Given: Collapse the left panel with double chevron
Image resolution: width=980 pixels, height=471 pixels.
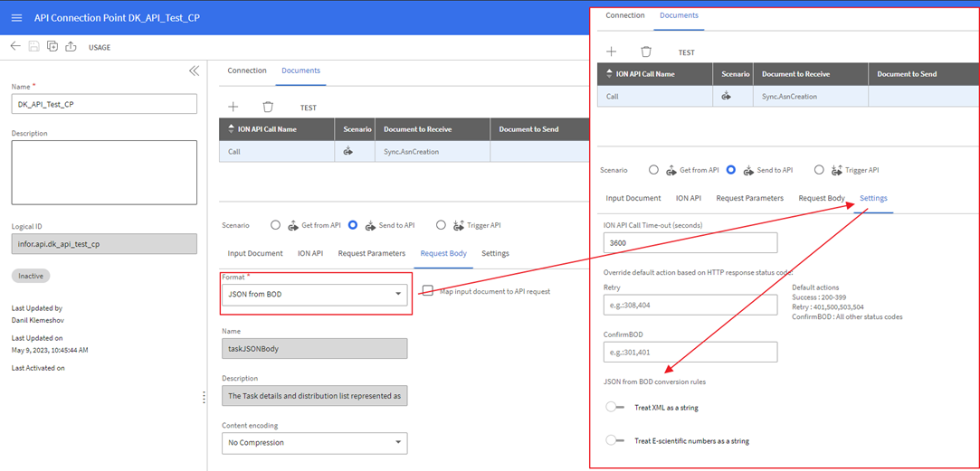Looking at the screenshot, I should (194, 71).
